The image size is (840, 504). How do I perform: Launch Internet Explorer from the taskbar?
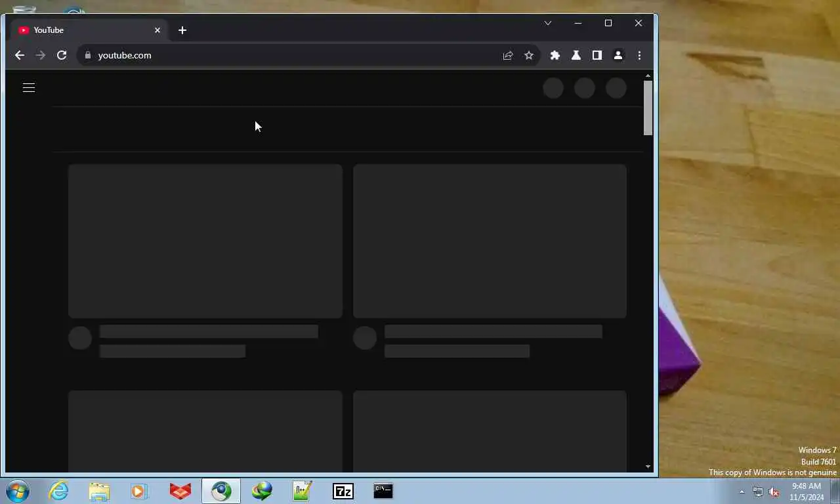(59, 491)
